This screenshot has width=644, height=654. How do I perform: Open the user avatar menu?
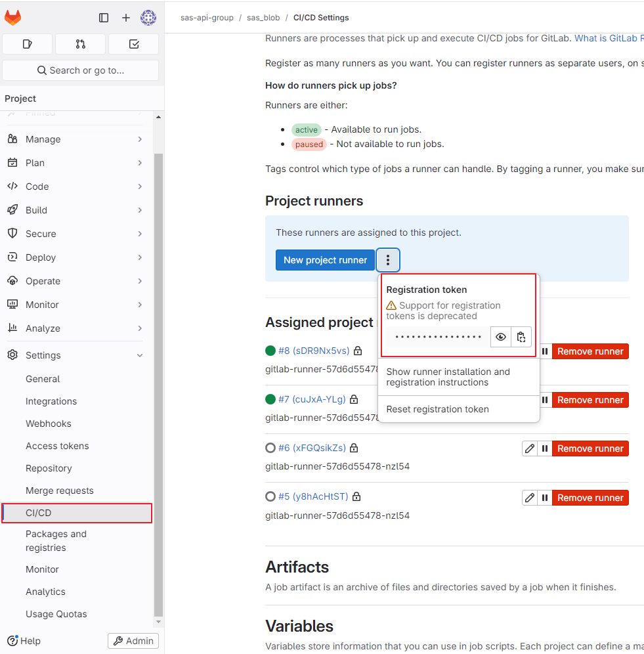(x=148, y=18)
